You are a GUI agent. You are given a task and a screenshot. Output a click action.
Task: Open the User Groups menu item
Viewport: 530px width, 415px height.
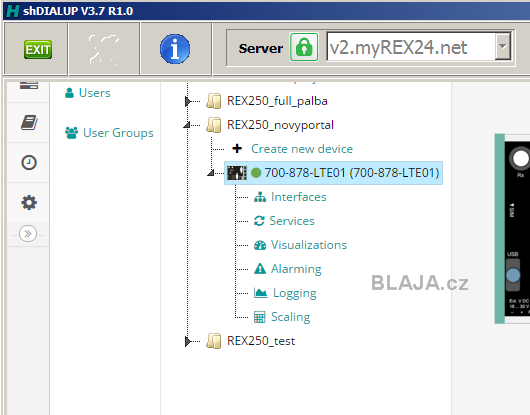tap(109, 133)
